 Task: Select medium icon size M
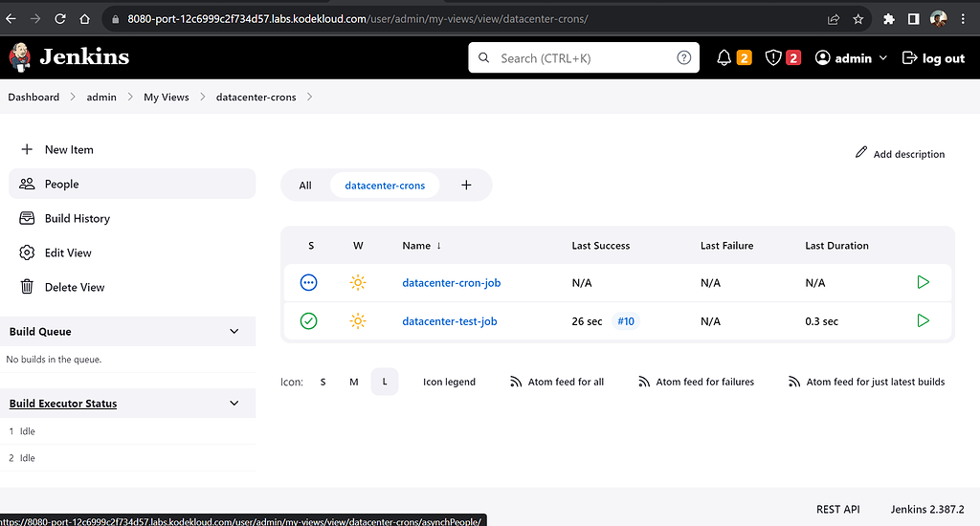click(x=353, y=382)
